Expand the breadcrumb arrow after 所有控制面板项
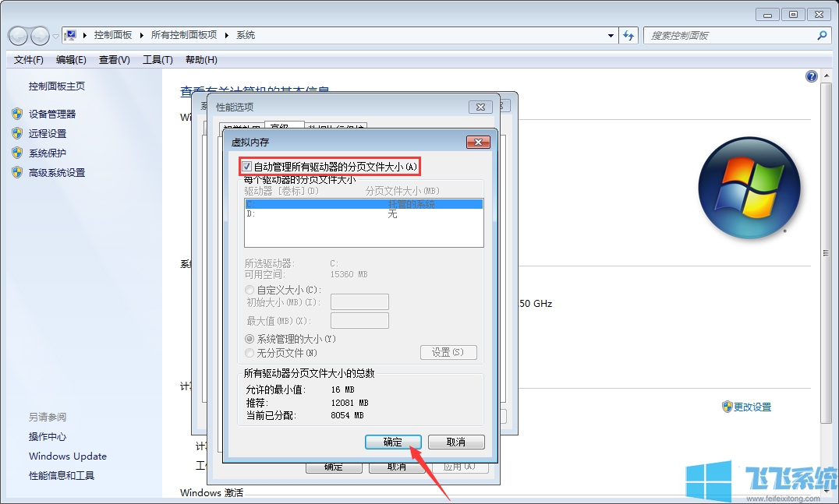Screen dimensions: 839x504 coord(228,35)
